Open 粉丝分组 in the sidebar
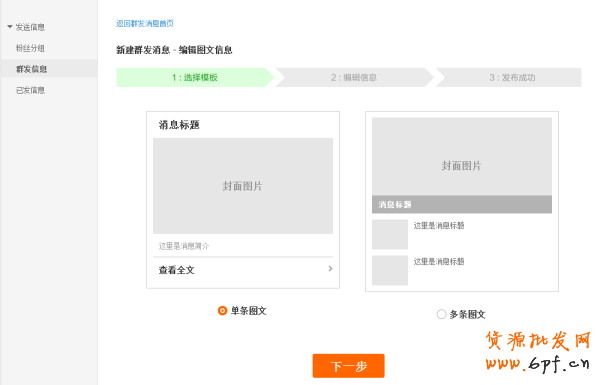 pos(30,48)
